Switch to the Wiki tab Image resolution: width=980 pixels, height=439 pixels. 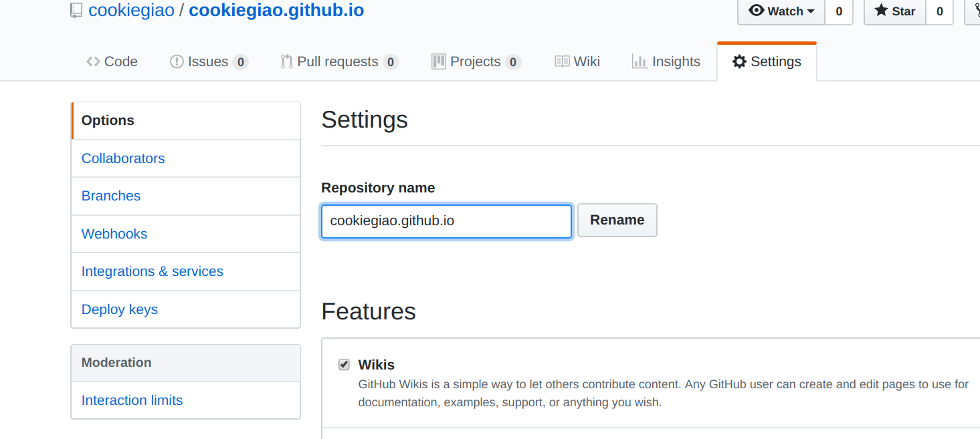click(x=577, y=61)
